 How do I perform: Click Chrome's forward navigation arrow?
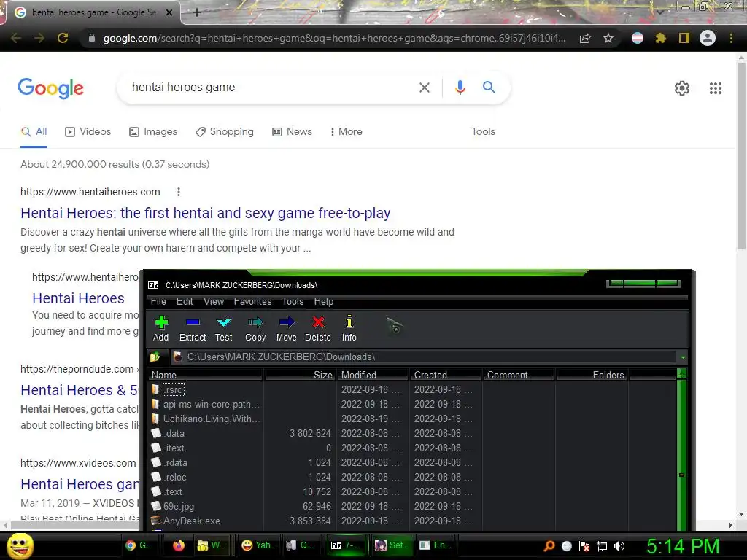(39, 38)
